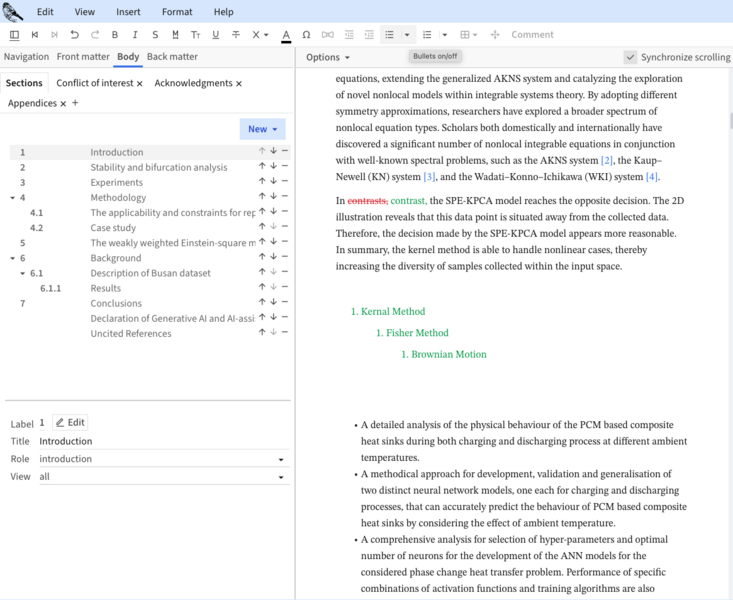
Task: Select the Uncited References section
Action: click(x=150, y=333)
